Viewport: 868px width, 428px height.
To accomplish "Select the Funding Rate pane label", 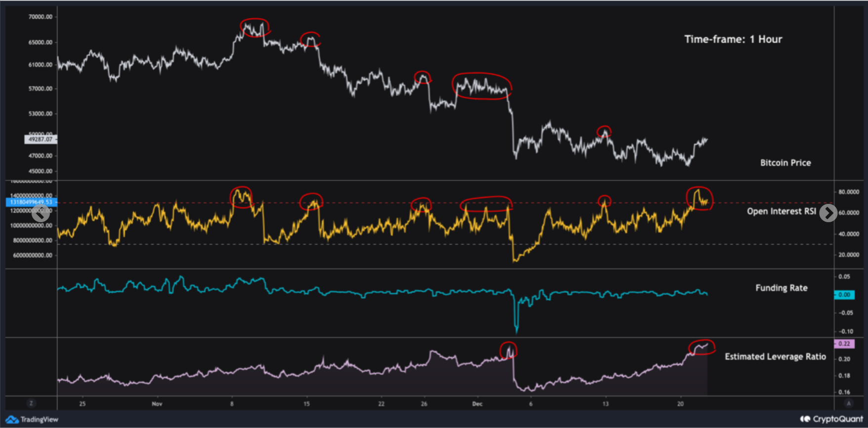I will click(781, 288).
